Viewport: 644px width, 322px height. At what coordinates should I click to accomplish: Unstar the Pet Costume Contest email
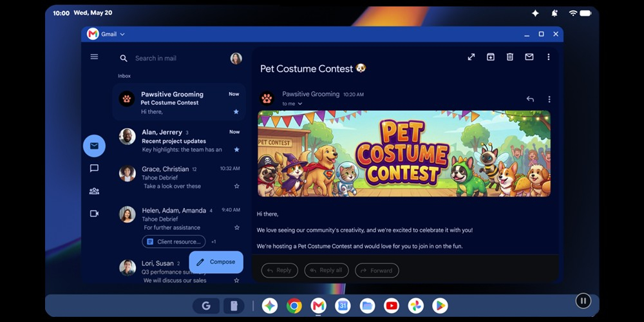tap(236, 111)
